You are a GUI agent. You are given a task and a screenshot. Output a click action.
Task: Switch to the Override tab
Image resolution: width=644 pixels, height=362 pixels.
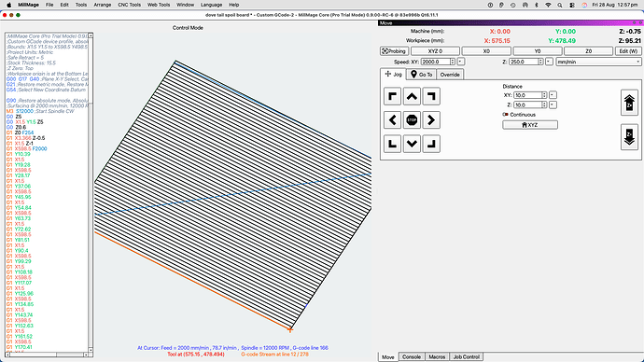click(450, 75)
